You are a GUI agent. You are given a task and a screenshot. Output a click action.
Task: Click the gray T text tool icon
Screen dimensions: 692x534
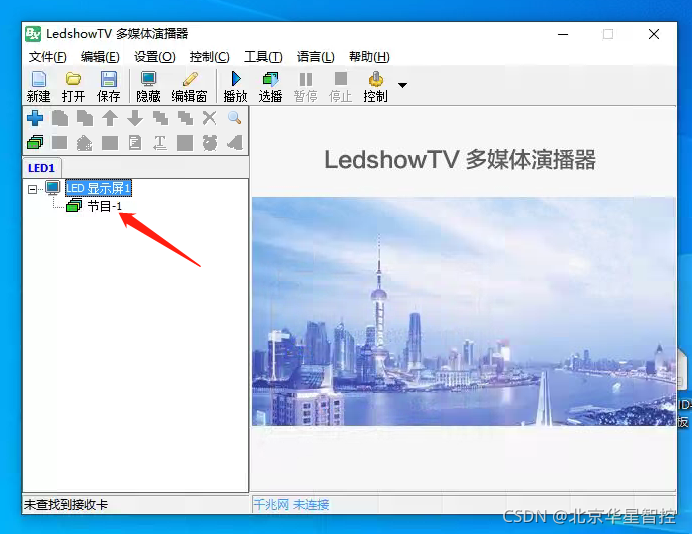click(160, 143)
